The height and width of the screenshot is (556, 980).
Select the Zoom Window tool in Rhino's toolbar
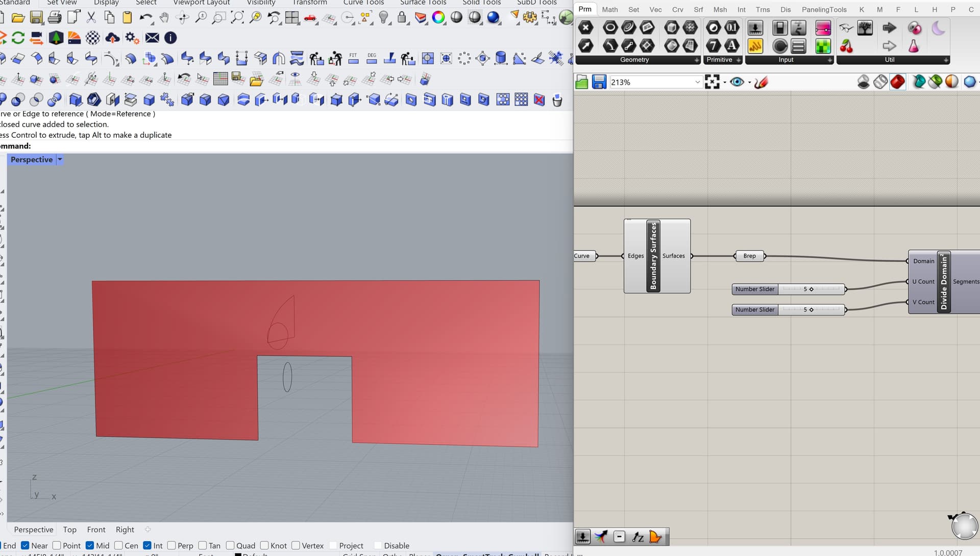click(219, 17)
